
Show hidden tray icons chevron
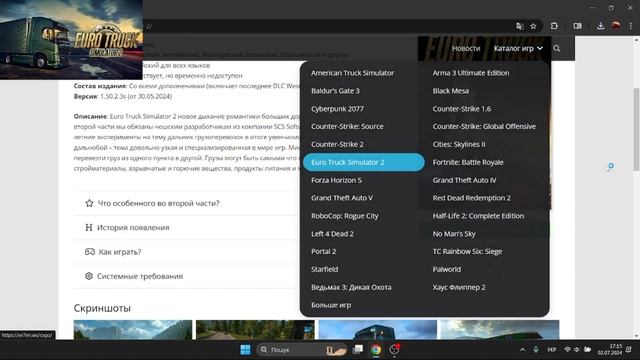coord(522,350)
